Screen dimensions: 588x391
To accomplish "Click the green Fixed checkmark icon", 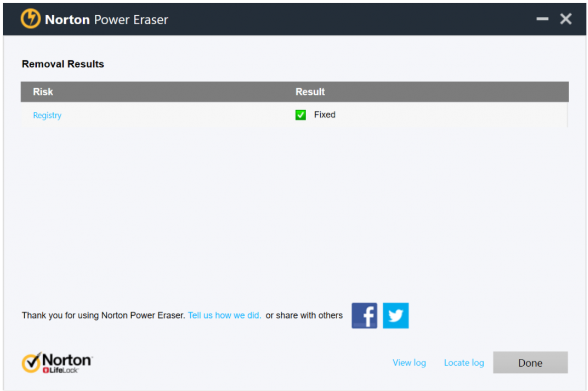I will click(300, 115).
